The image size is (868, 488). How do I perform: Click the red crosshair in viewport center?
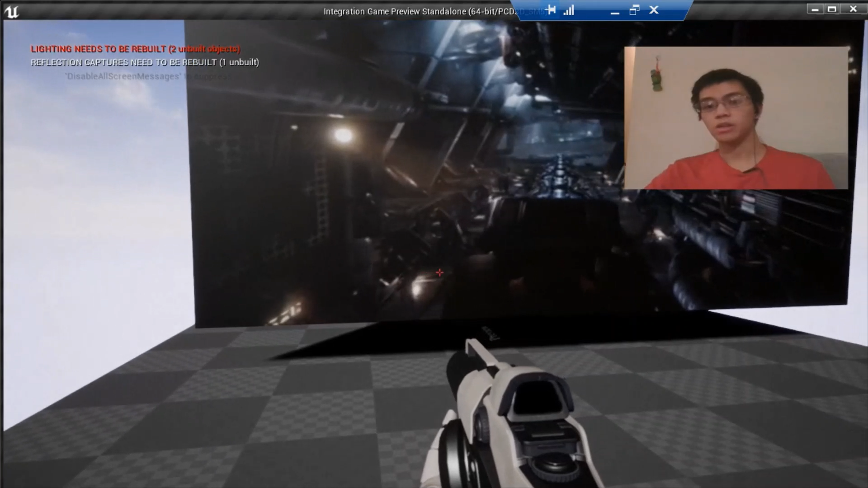pos(439,272)
